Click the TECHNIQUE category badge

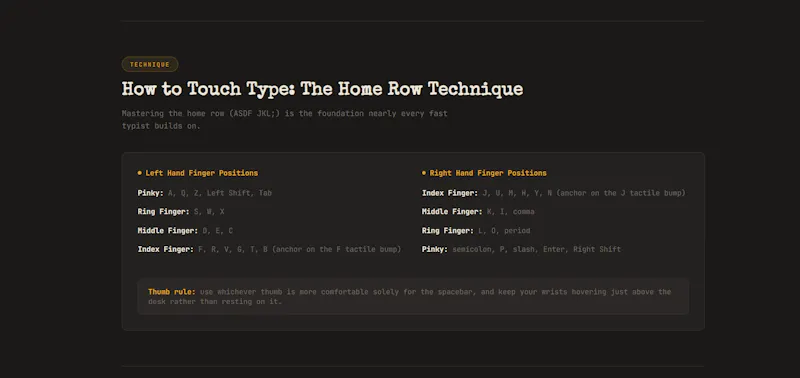149,64
